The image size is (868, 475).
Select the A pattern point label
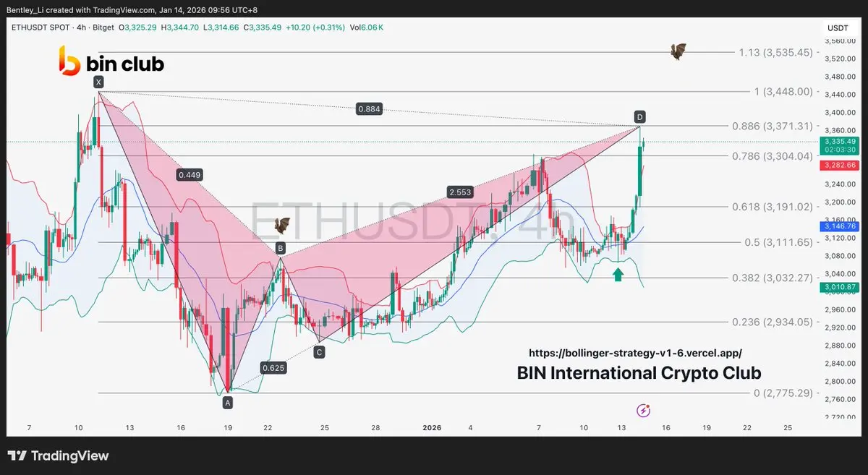point(228,403)
